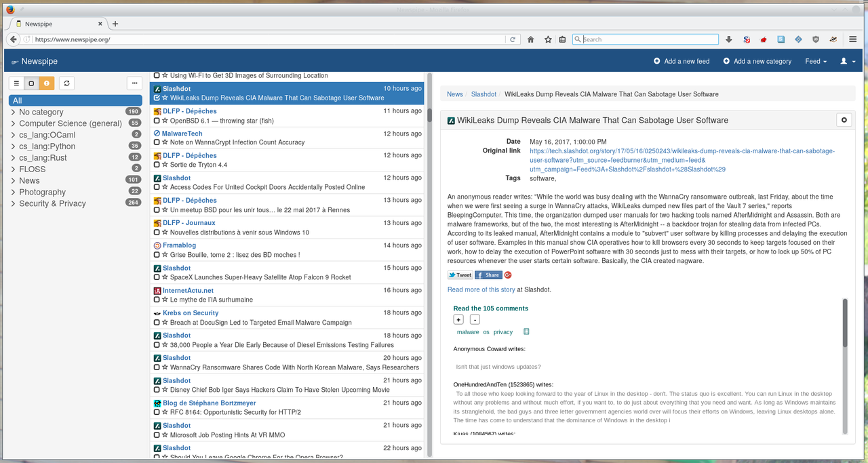Mark Breach at DocuSign article as read
This screenshot has height=463, width=868.
pos(157,323)
